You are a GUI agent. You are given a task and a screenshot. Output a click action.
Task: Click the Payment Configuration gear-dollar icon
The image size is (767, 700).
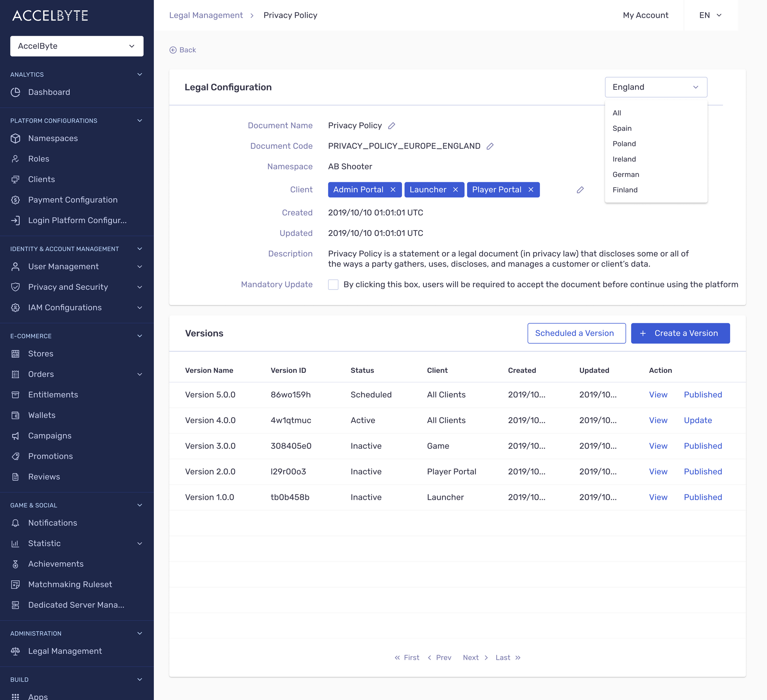point(15,199)
